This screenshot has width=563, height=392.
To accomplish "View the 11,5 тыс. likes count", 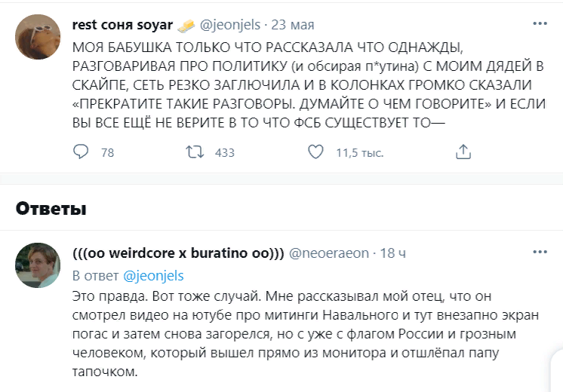I will 360,153.
